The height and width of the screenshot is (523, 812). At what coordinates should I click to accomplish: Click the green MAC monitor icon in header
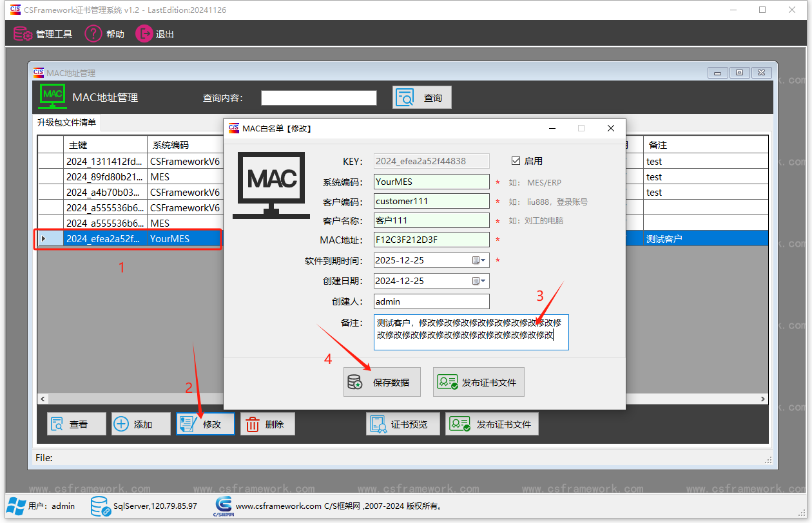(x=53, y=96)
